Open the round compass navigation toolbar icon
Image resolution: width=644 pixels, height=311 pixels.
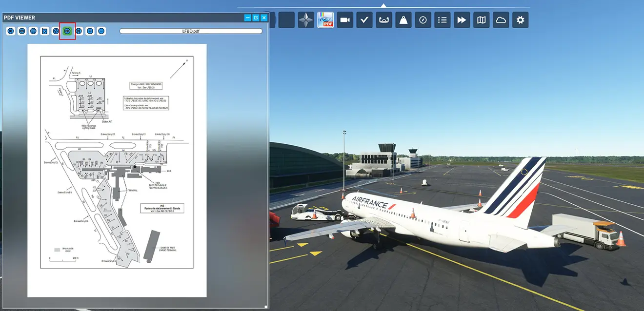423,20
